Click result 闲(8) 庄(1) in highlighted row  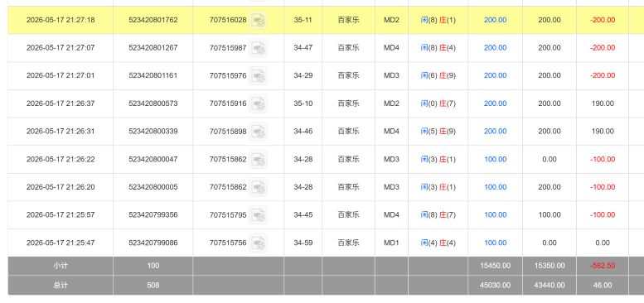[x=438, y=20]
